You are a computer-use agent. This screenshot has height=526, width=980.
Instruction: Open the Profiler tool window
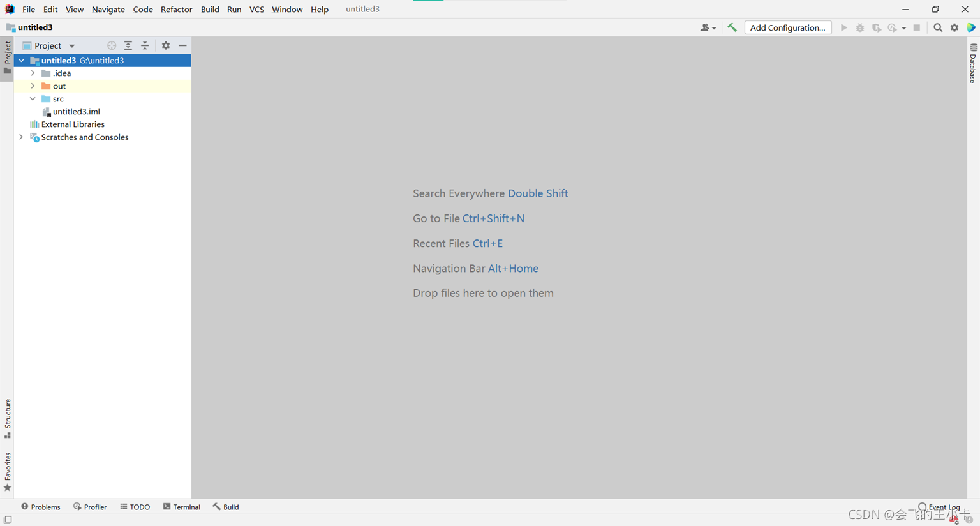pos(90,507)
